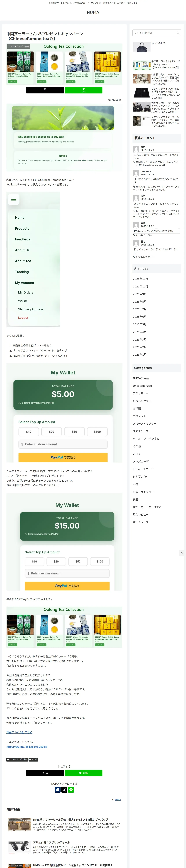
Task: Share on X using button under シェアする
Action: click(45, 773)
